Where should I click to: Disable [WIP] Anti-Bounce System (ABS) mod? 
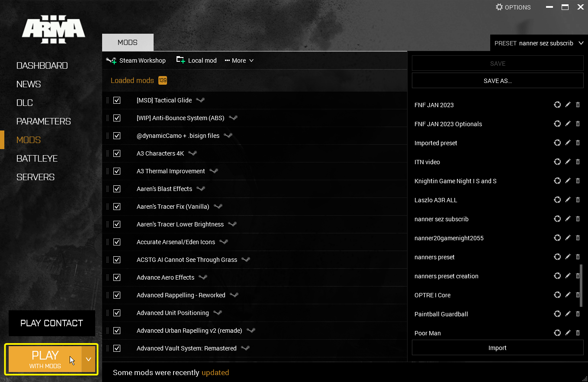(117, 118)
